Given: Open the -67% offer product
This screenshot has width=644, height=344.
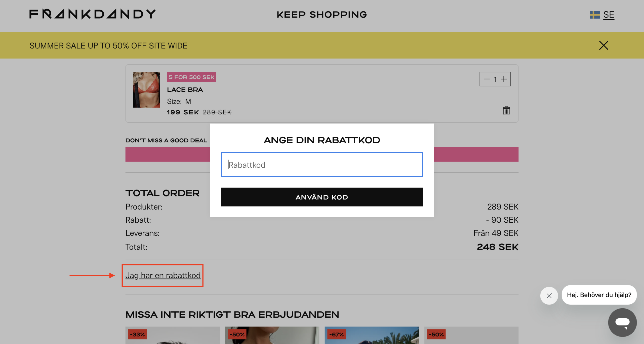Looking at the screenshot, I should (372, 335).
